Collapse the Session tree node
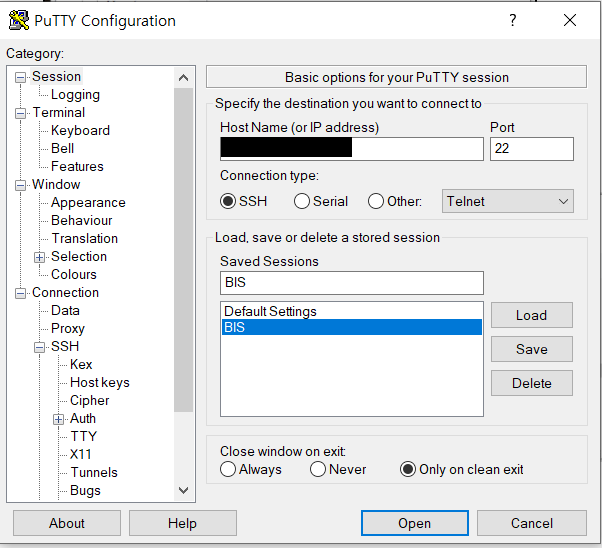The width and height of the screenshot is (602, 548). [x=20, y=78]
